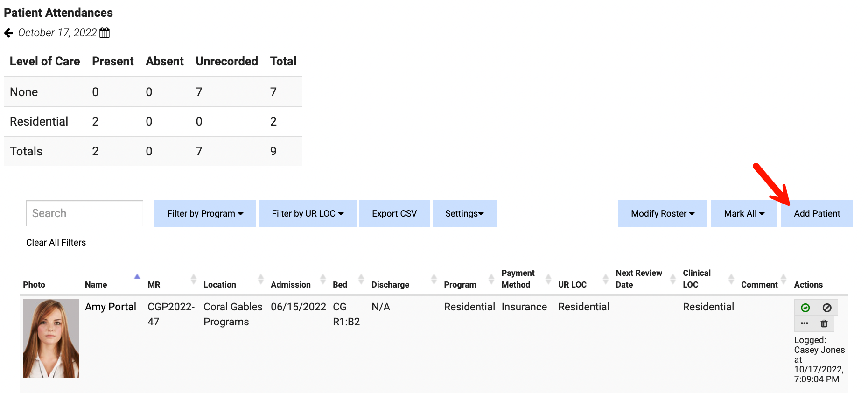Open the Settings dropdown menu
The height and width of the screenshot is (393, 868).
(x=464, y=214)
